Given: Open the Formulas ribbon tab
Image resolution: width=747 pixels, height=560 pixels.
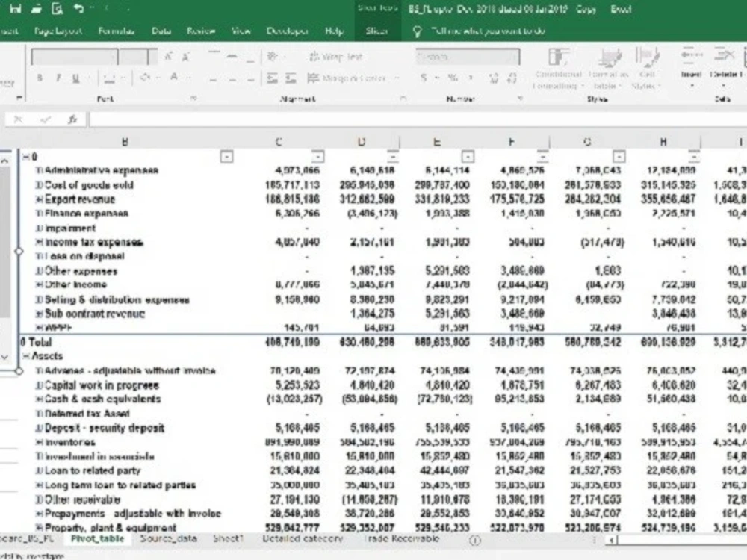Looking at the screenshot, I should tap(117, 31).
